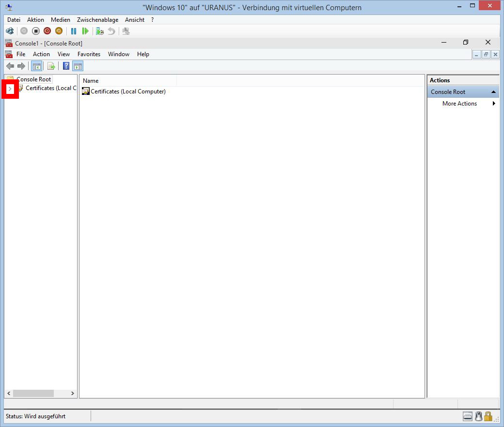Open the Zwischenablage menu
The height and width of the screenshot is (427, 504).
click(x=97, y=20)
